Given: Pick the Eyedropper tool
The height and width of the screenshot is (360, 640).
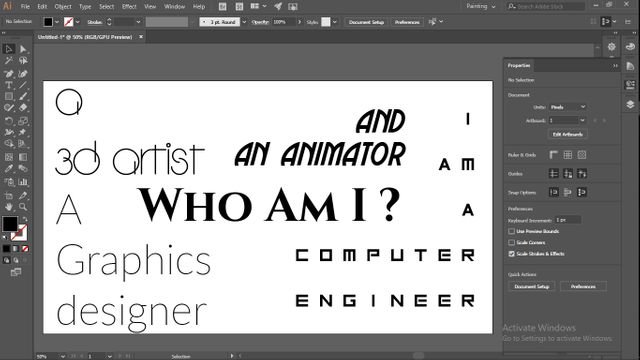Looking at the screenshot, I should [9, 169].
